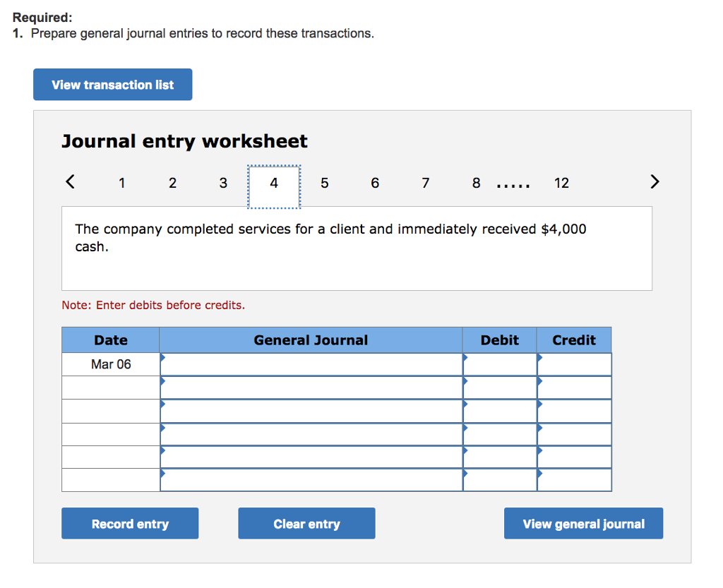Jump to journal entry tab 12
The width and height of the screenshot is (723, 588).
pyautogui.click(x=561, y=183)
